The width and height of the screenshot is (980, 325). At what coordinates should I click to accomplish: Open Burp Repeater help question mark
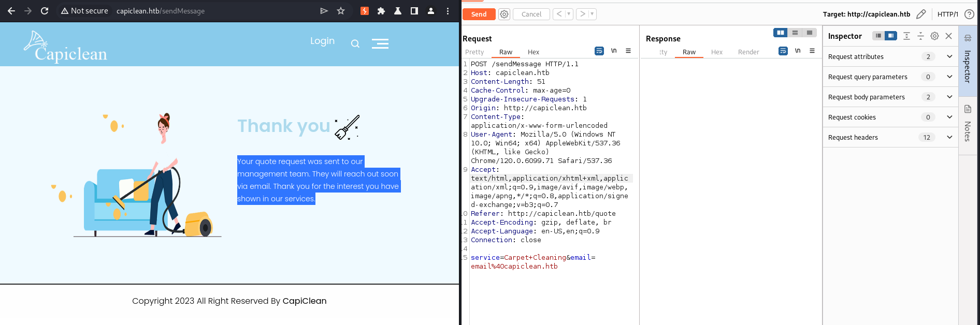click(969, 14)
